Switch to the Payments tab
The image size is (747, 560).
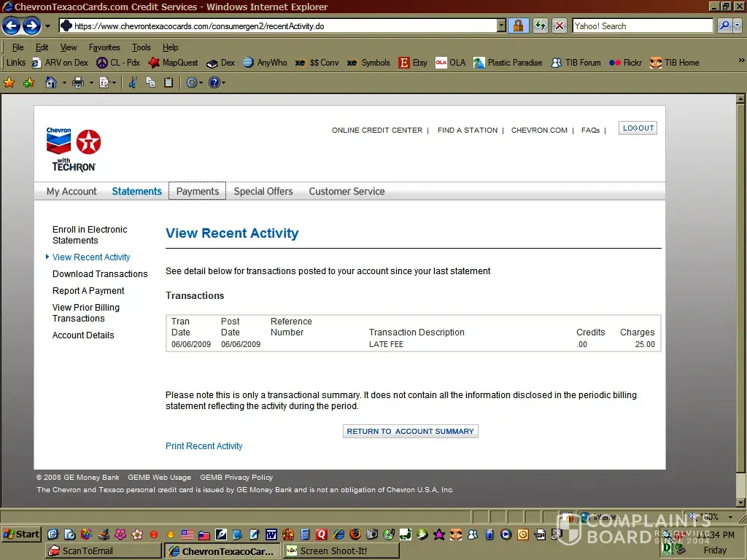click(x=197, y=191)
